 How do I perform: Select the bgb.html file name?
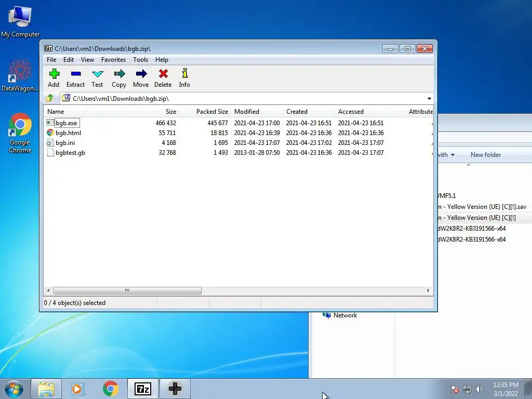pyautogui.click(x=68, y=132)
